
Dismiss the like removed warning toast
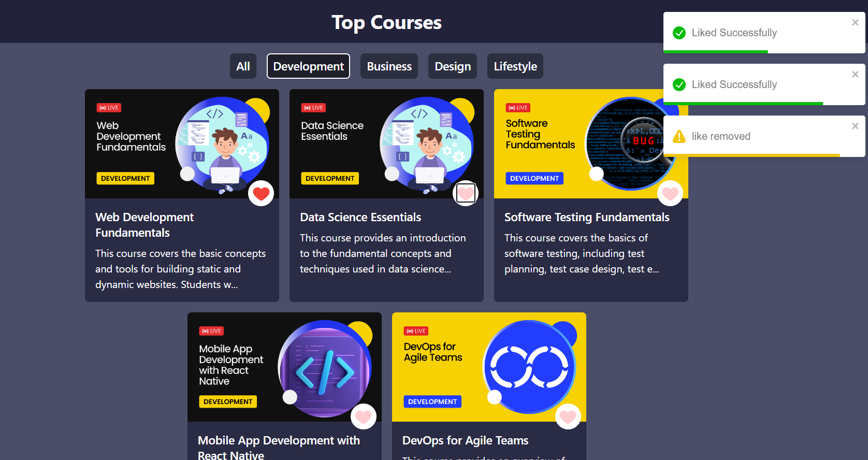[x=855, y=126]
